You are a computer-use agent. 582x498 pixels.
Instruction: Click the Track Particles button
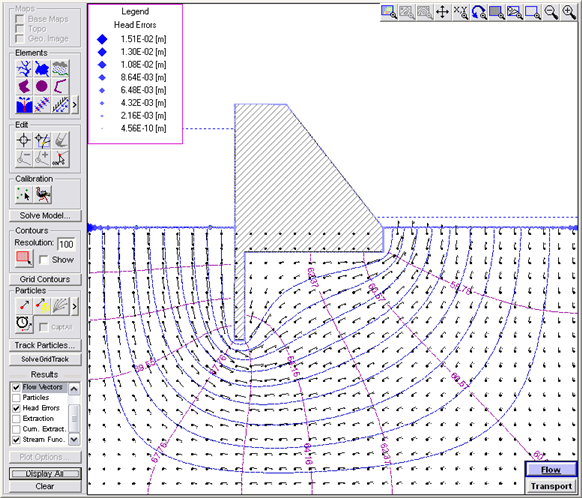[45, 345]
